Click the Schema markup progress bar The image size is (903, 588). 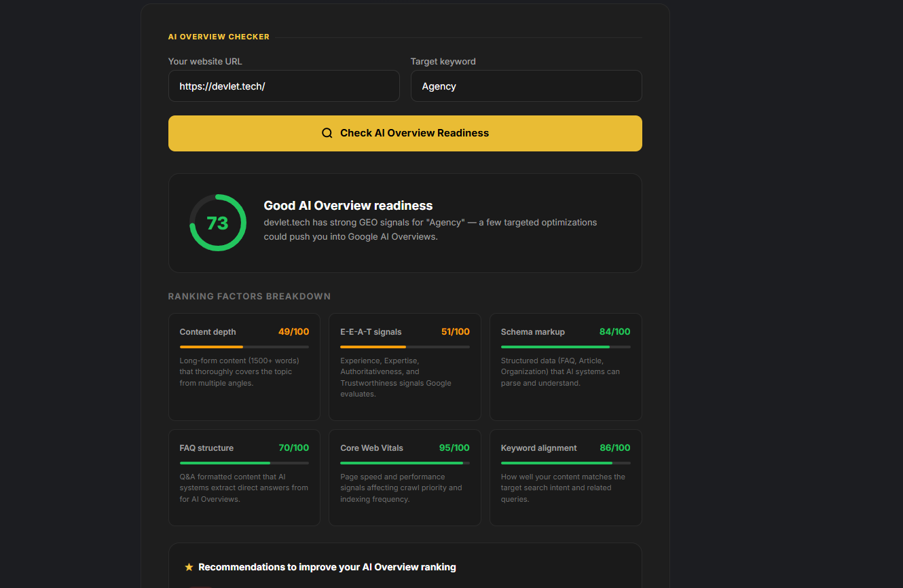click(566, 347)
